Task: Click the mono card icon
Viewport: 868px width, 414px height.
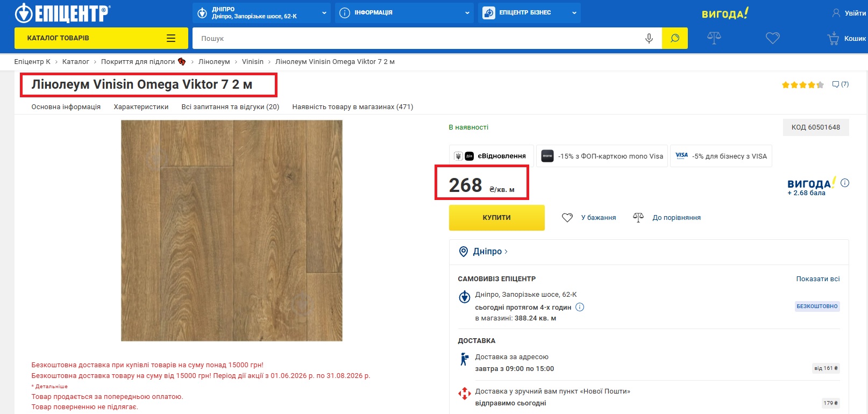Action: click(547, 156)
